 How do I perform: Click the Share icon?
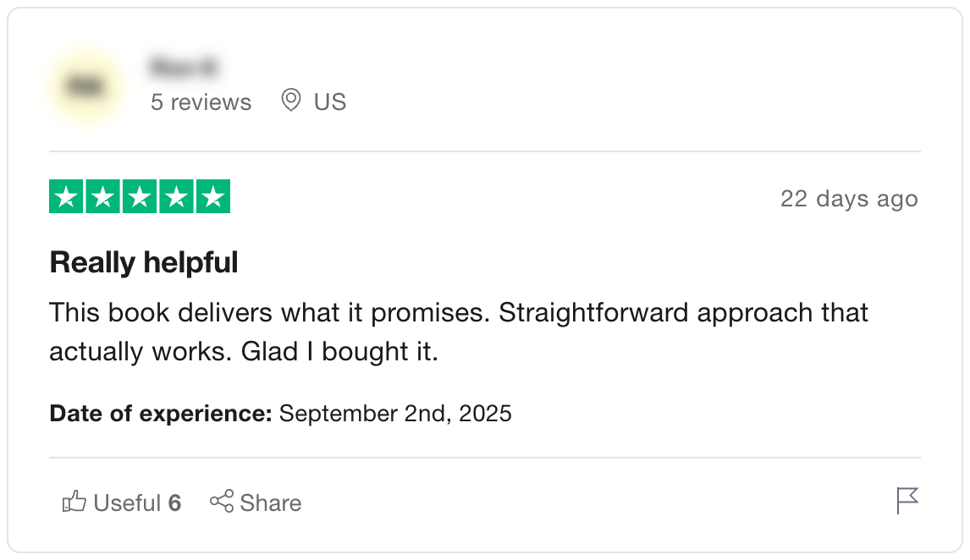click(x=222, y=502)
